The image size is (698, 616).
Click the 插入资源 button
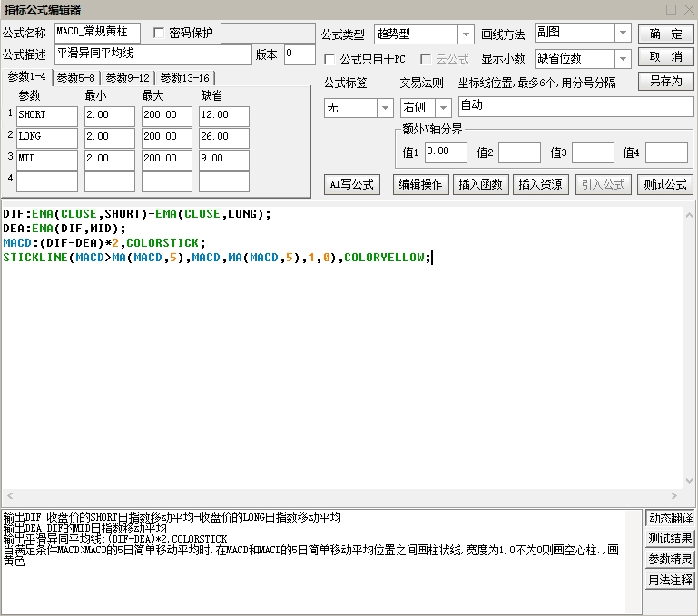pyautogui.click(x=540, y=184)
